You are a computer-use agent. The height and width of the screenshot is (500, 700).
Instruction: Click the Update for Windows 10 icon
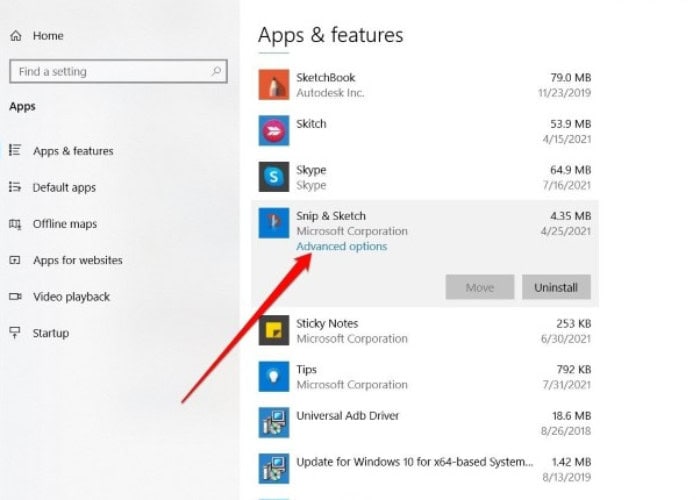274,469
